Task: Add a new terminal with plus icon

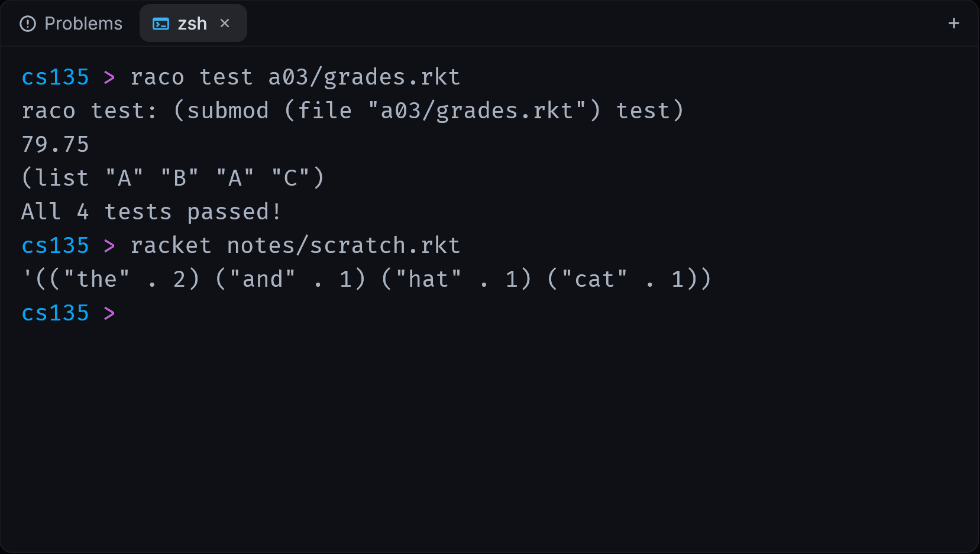Action: pos(953,23)
